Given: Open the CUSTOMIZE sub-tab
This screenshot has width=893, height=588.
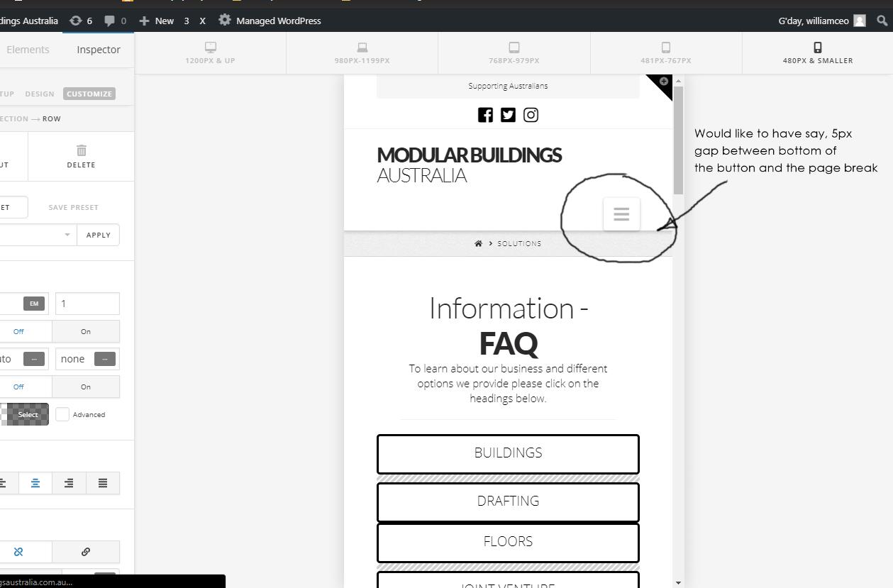Looking at the screenshot, I should pos(89,94).
